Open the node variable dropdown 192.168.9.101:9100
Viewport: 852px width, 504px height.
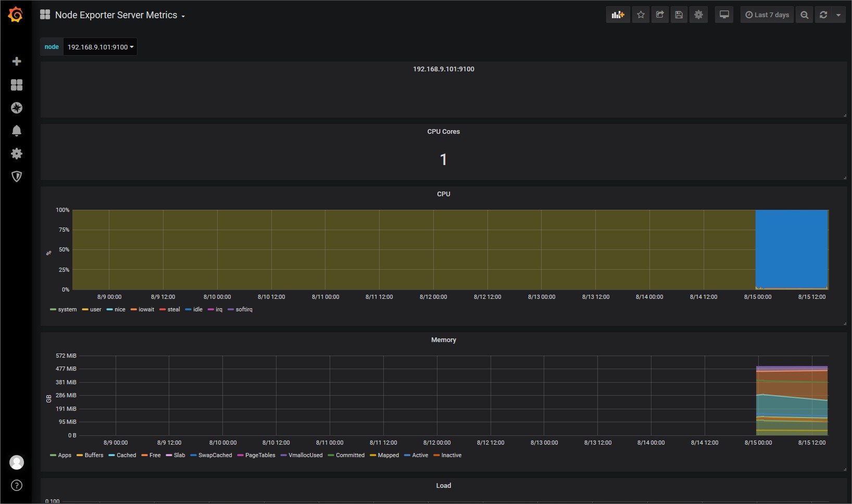click(100, 47)
